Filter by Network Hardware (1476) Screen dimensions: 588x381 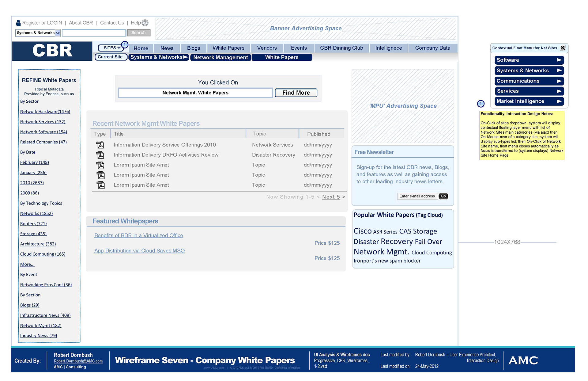point(45,112)
